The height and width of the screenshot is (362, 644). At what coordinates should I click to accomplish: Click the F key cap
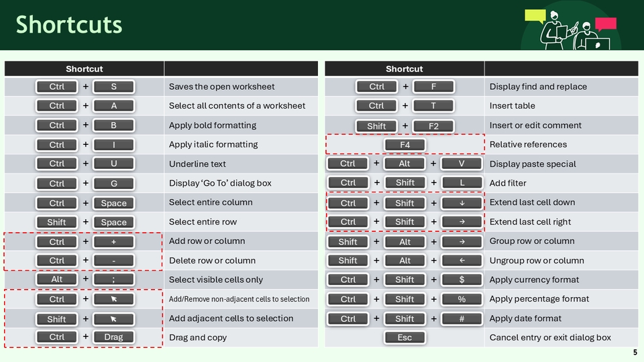pos(434,86)
